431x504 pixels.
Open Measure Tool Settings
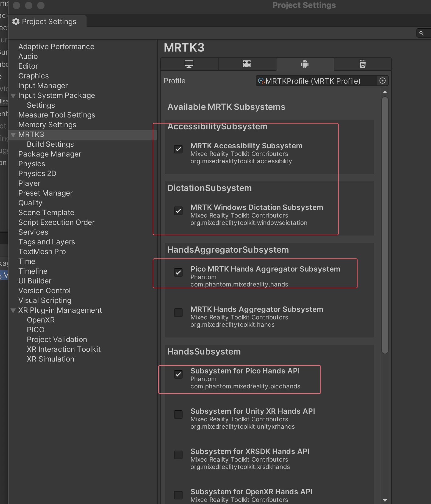click(x=57, y=115)
